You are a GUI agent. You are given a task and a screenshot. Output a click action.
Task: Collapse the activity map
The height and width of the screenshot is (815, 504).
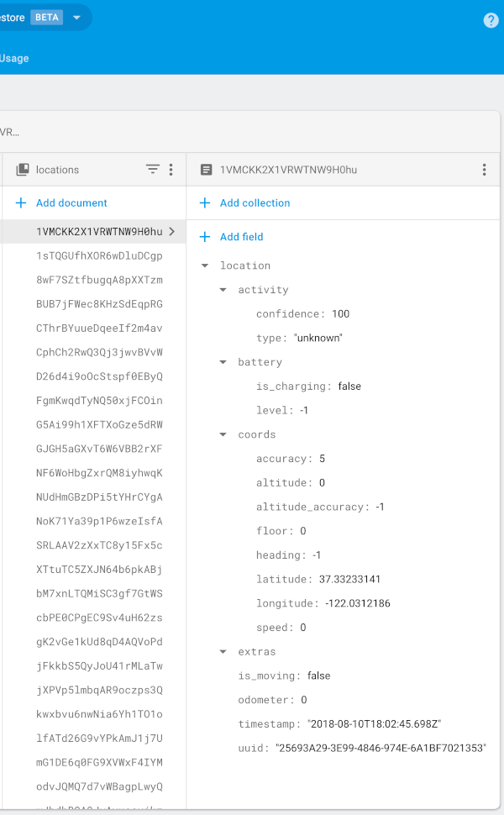[223, 290]
